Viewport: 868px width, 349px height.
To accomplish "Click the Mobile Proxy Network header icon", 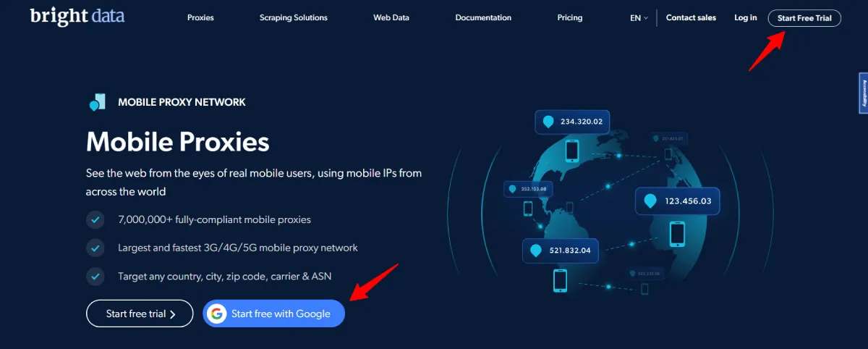I will [x=98, y=102].
